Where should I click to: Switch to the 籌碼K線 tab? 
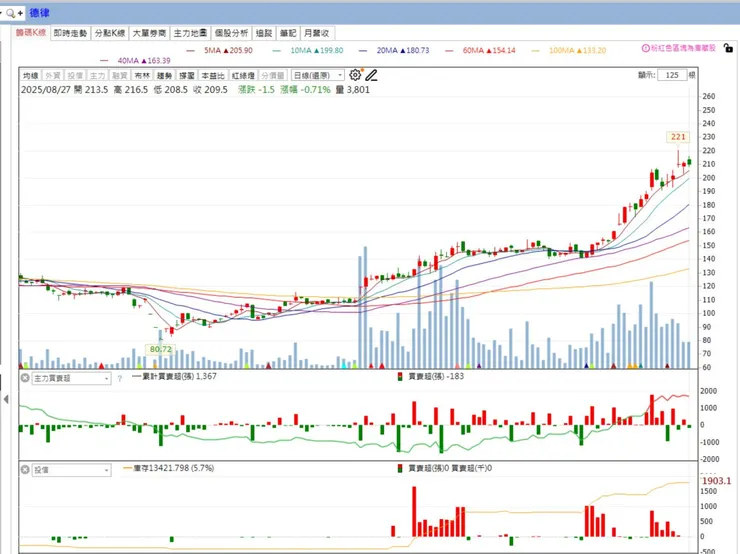[31, 33]
